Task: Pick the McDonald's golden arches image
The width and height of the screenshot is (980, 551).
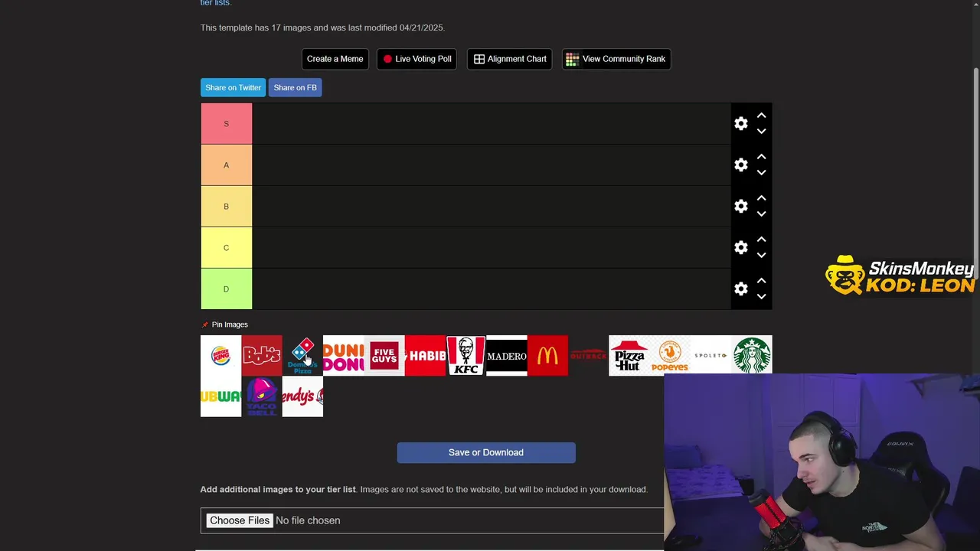Action: pos(547,356)
